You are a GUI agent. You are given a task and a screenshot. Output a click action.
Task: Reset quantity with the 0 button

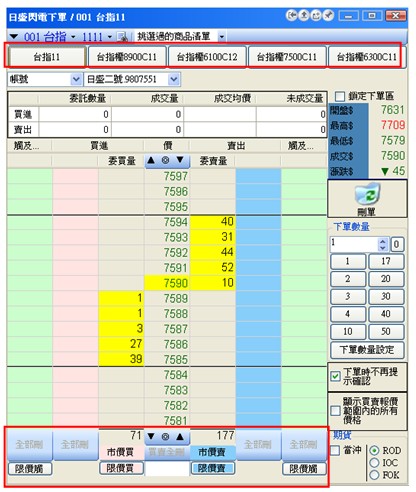click(396, 244)
